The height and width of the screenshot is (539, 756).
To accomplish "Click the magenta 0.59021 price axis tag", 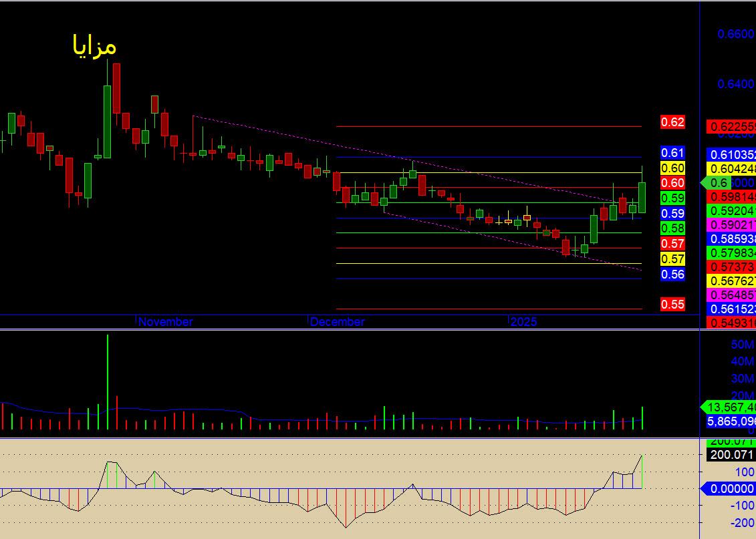I will (731, 225).
